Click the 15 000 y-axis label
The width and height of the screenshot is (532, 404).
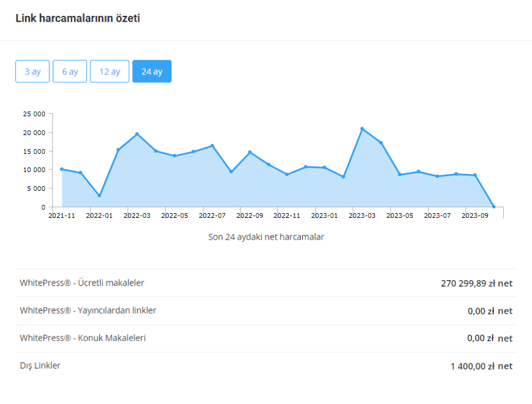click(x=34, y=151)
